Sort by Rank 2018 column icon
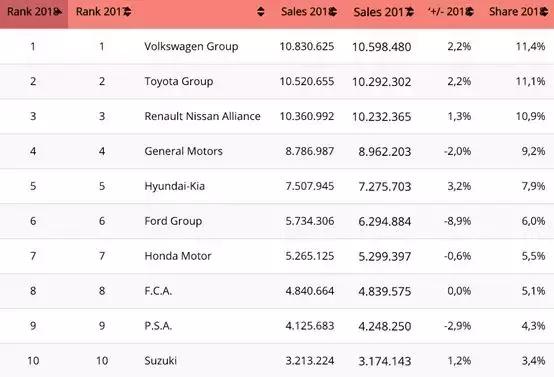Screen dimensions: 554x377 pos(59,12)
